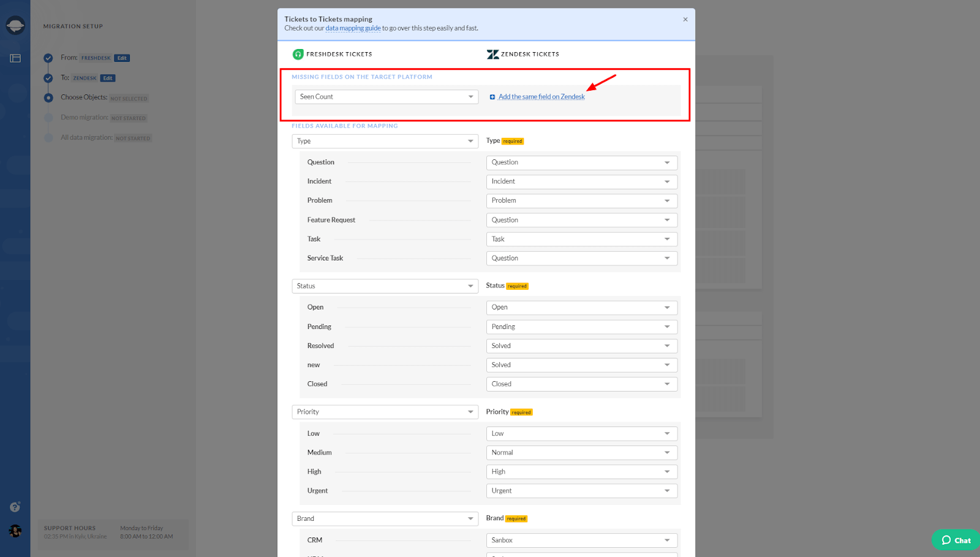
Task: Change the mapping for Task type row
Action: pos(582,239)
